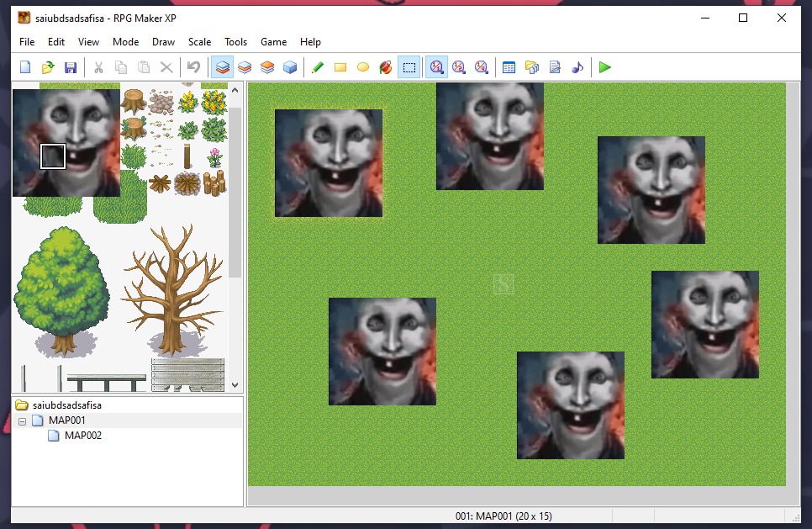Click the Cut scissors icon
The image size is (812, 529).
click(98, 67)
